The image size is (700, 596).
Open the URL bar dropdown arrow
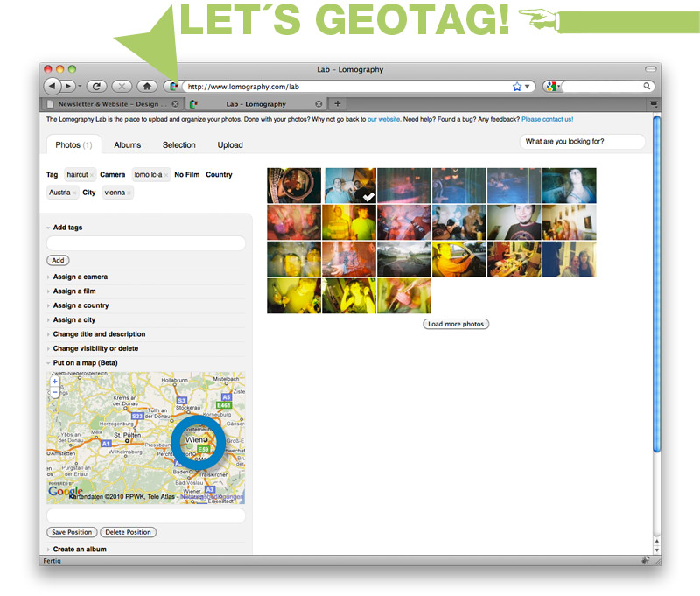528,86
